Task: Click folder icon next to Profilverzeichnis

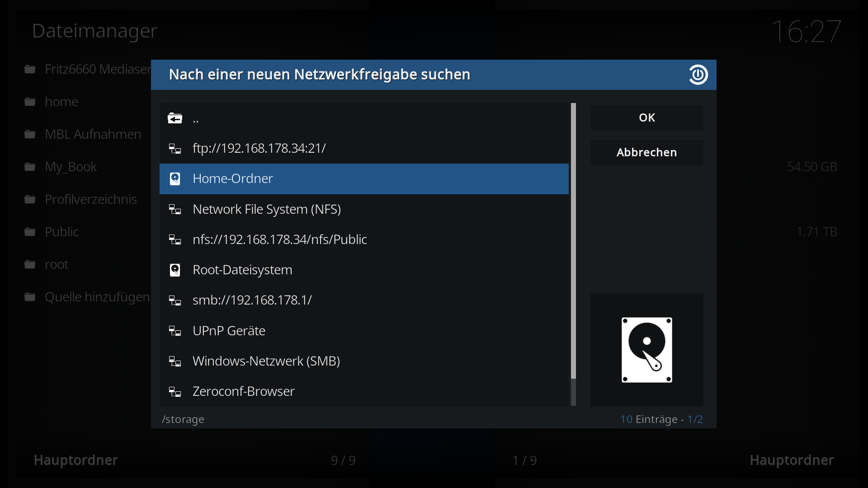Action: (x=30, y=199)
